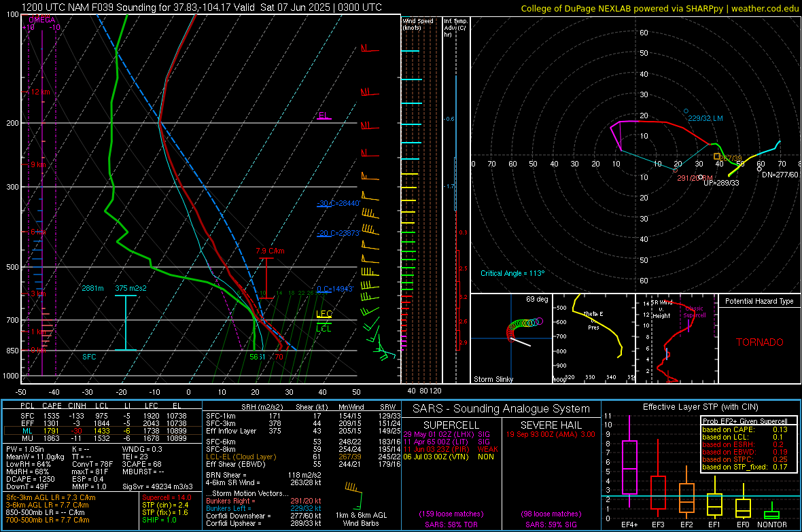Click the SR Wind v. Height plot label
This screenshot has height=532, width=802.
(661, 309)
